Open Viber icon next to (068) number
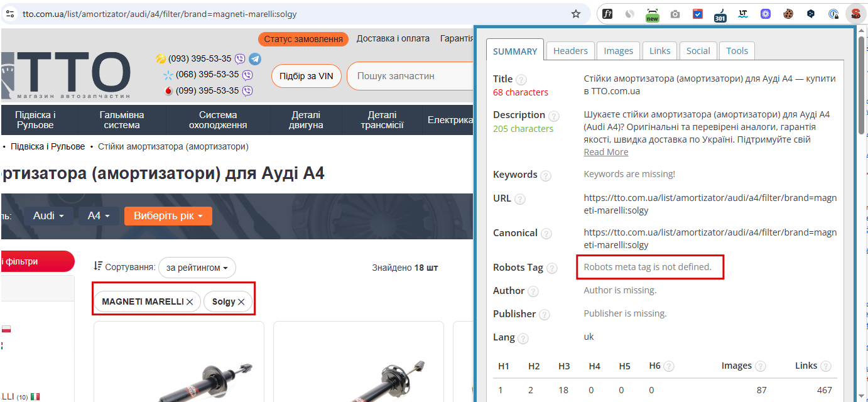The width and height of the screenshot is (868, 402). coord(247,75)
